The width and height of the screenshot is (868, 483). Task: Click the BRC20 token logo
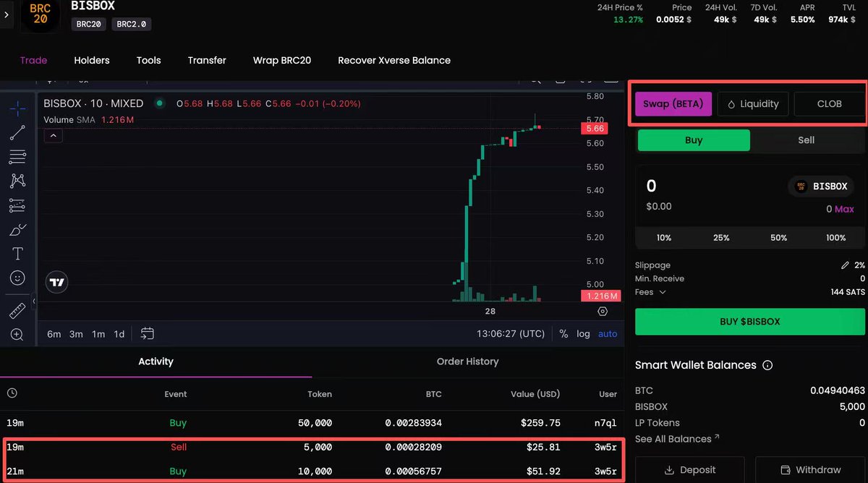coord(41,14)
